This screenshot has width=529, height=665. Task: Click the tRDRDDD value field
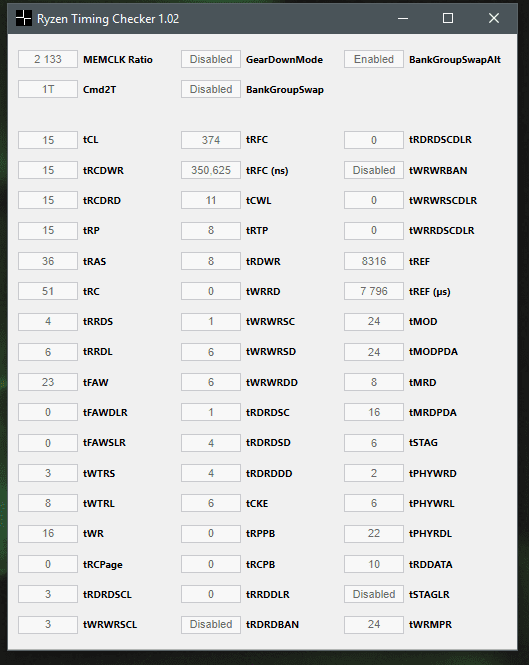point(211,473)
